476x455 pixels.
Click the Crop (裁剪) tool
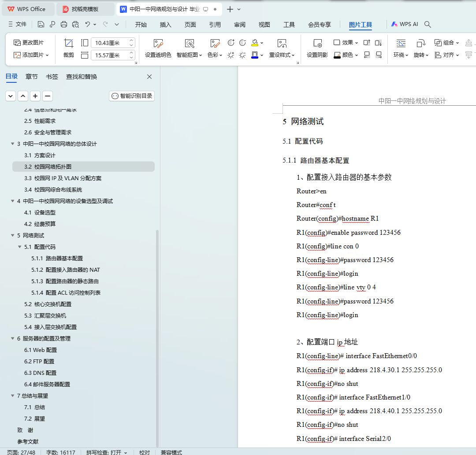[69, 48]
